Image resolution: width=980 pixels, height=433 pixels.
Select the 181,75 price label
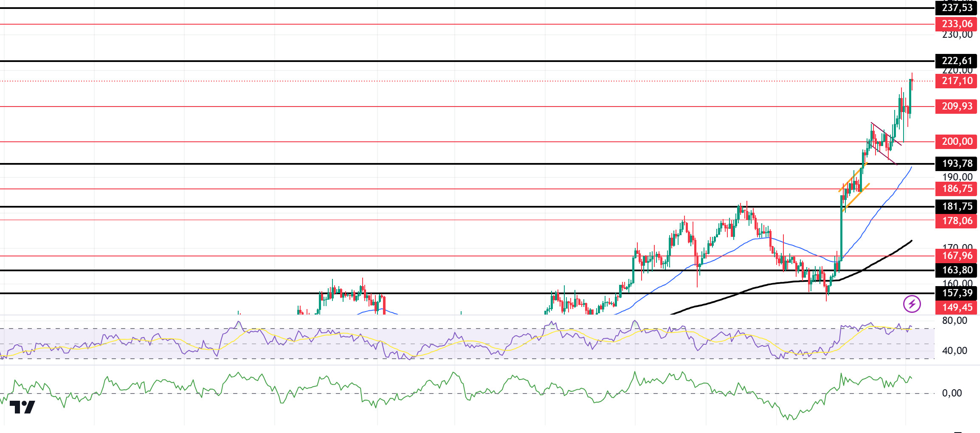[956, 207]
